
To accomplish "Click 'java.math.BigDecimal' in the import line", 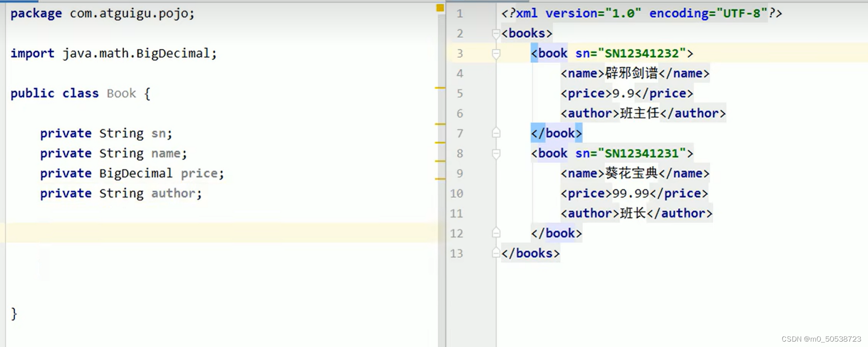I will pos(136,53).
